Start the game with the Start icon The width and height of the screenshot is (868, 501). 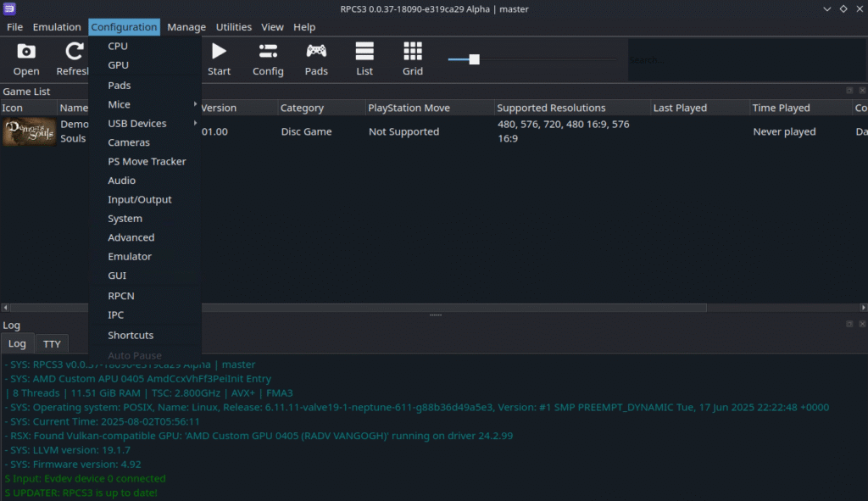coord(220,59)
